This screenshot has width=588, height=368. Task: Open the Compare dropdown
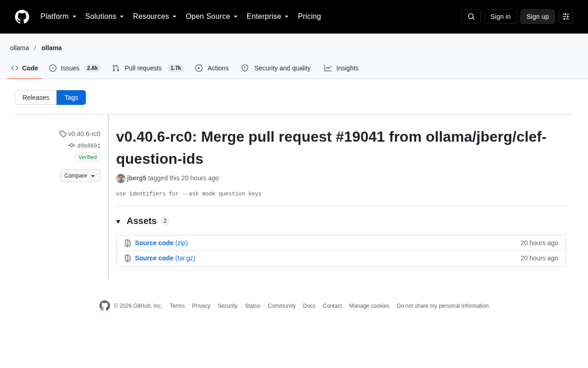click(x=80, y=176)
